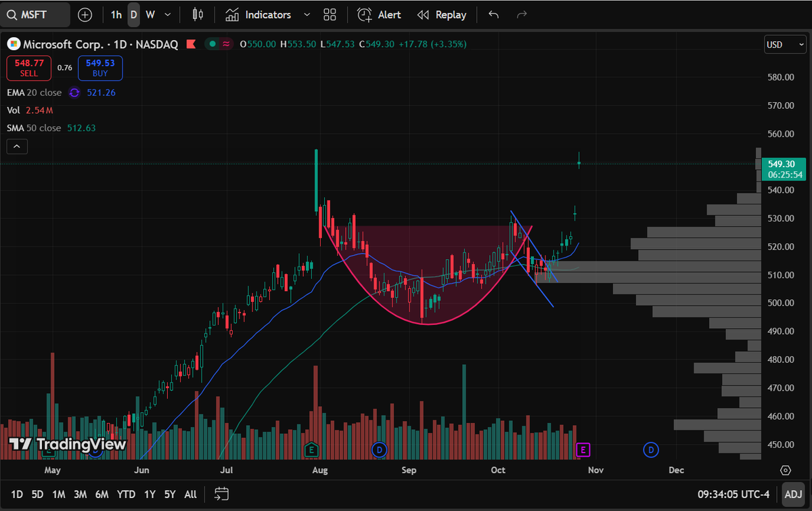Click the 2.54M volume value
This screenshot has height=511, width=812.
pyautogui.click(x=39, y=110)
